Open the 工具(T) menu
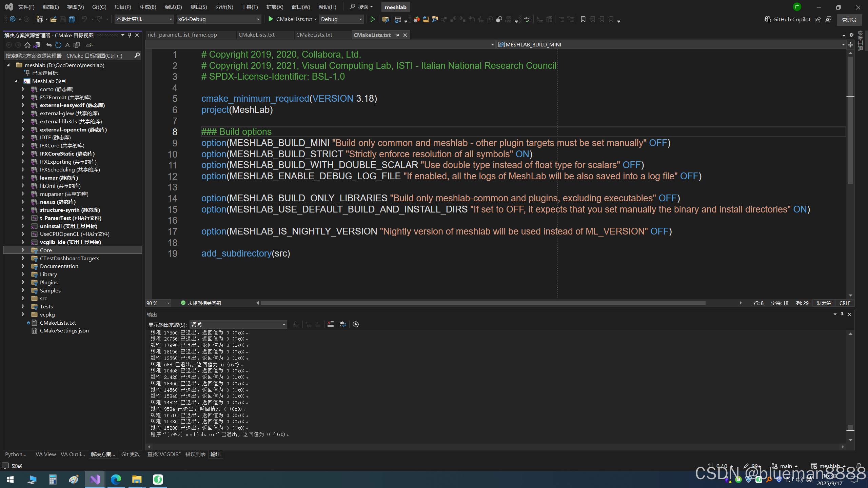 (250, 7)
